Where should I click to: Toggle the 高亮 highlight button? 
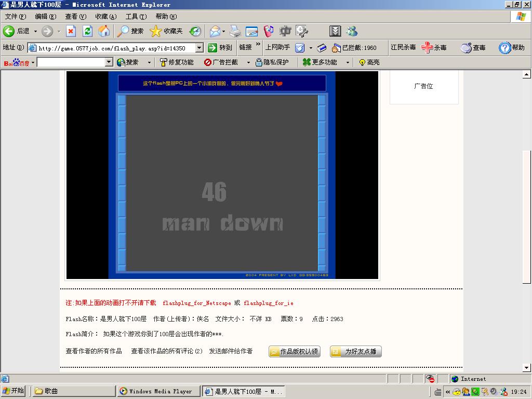369,62
